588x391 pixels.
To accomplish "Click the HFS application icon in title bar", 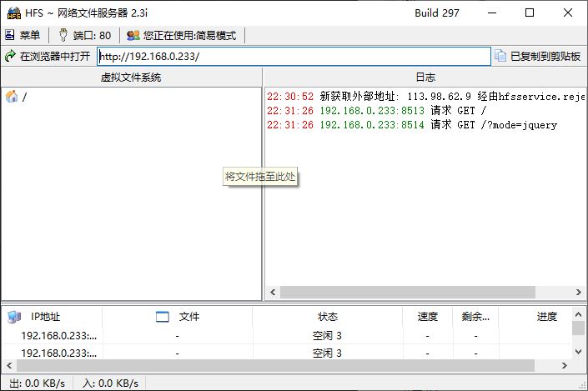I will (x=14, y=13).
